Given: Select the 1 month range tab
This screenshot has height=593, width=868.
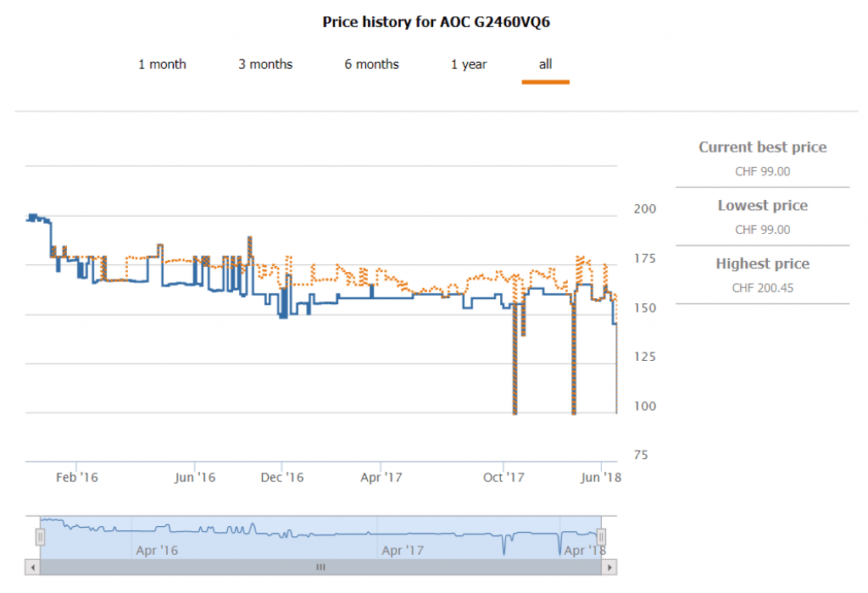Looking at the screenshot, I should point(162,64).
